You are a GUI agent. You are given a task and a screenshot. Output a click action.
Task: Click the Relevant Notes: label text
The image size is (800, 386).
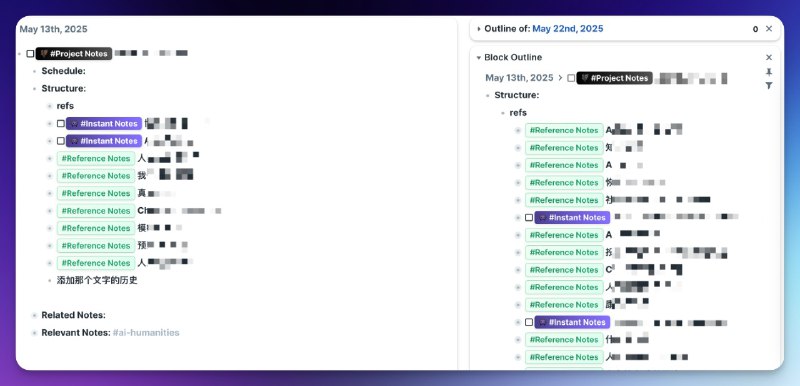[76, 332]
